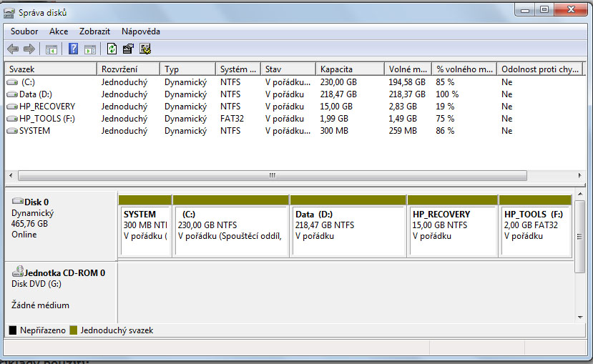The width and height of the screenshot is (593, 364).
Task: Click the drive icon beside HP_TOOLS (F:)
Action: point(12,119)
